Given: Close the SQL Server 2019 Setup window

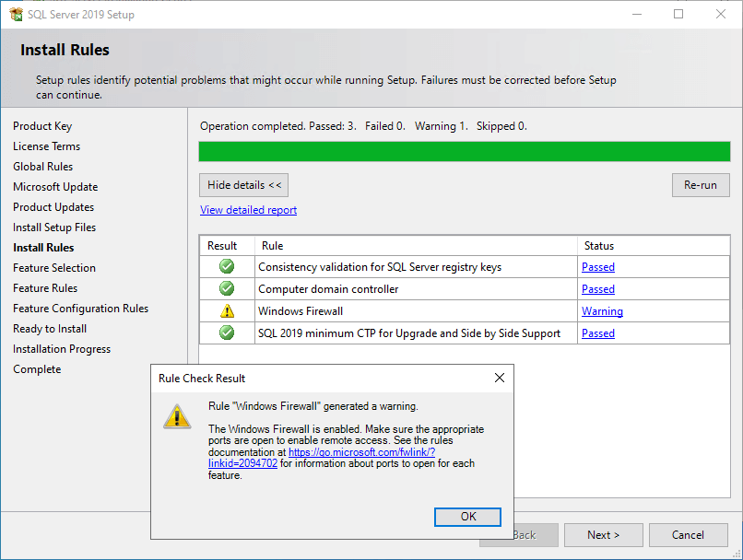Looking at the screenshot, I should 721,14.
